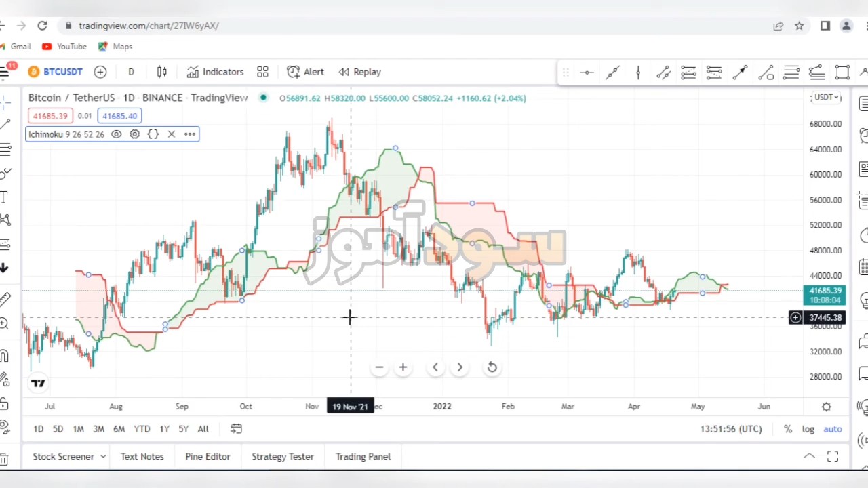Reset the chart view
Image resolution: width=868 pixels, height=488 pixels.
pos(492,367)
